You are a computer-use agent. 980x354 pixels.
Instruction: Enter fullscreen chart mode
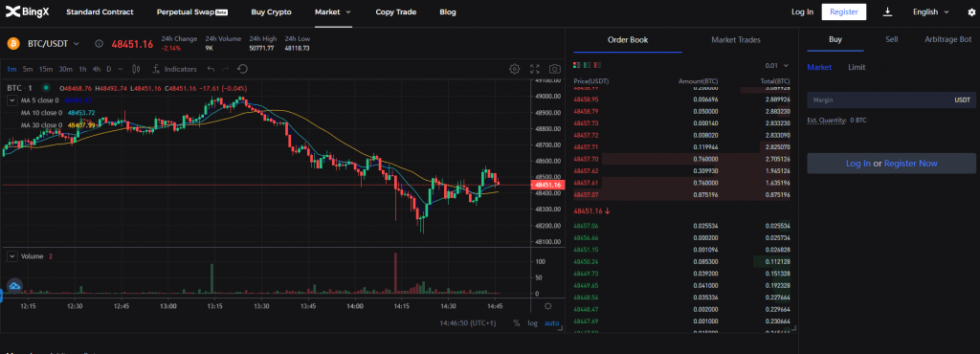click(x=534, y=69)
